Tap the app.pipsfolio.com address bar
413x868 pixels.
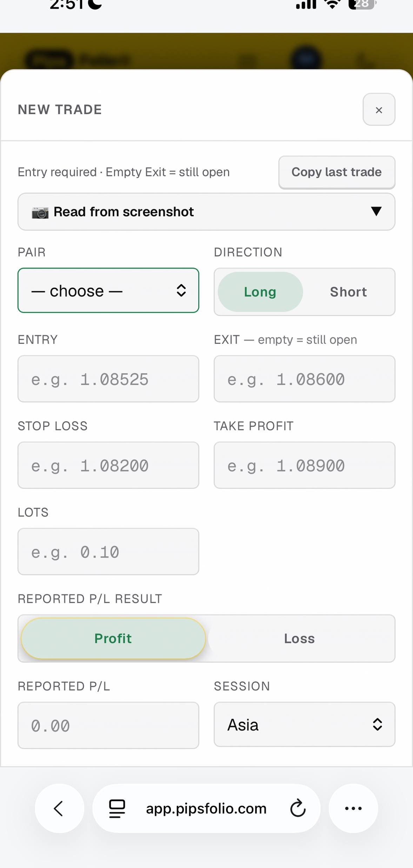click(x=206, y=808)
